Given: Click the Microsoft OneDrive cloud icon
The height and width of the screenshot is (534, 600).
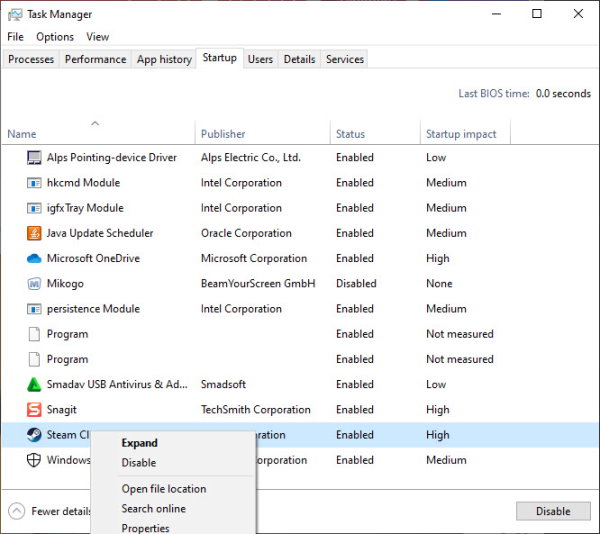Looking at the screenshot, I should coord(35,258).
